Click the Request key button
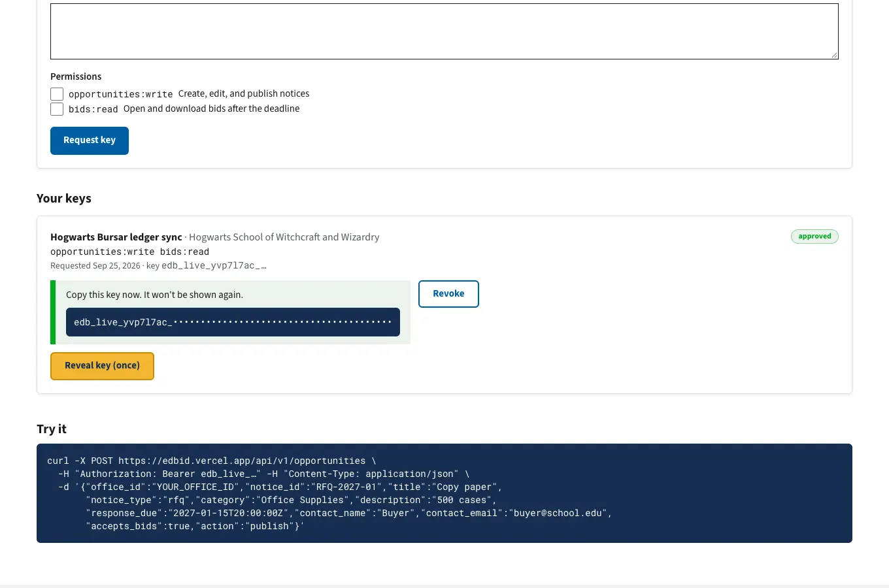The image size is (889, 588). [90, 140]
